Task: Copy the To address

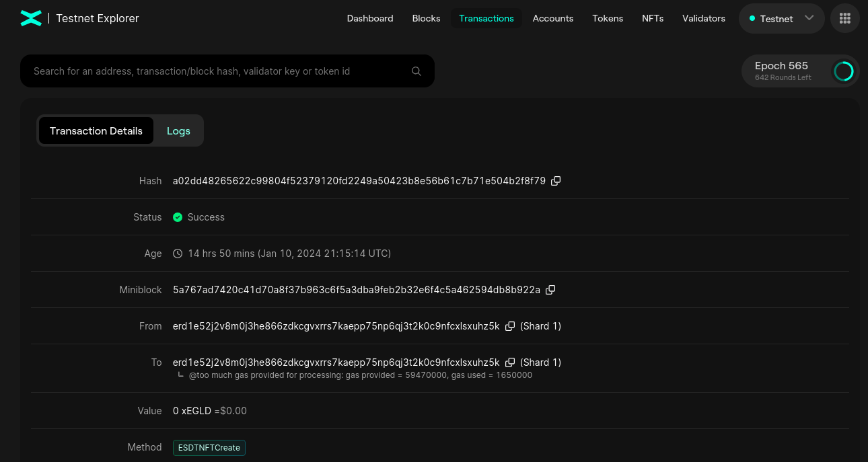Action: (x=510, y=362)
